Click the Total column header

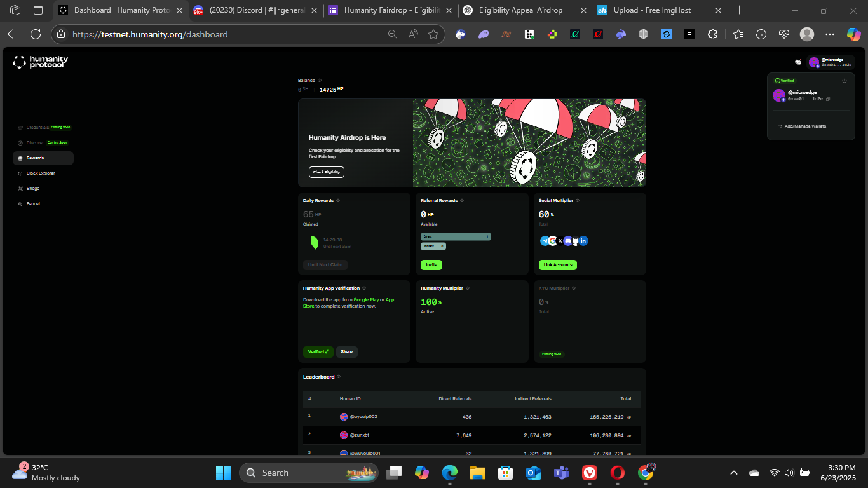[626, 399]
